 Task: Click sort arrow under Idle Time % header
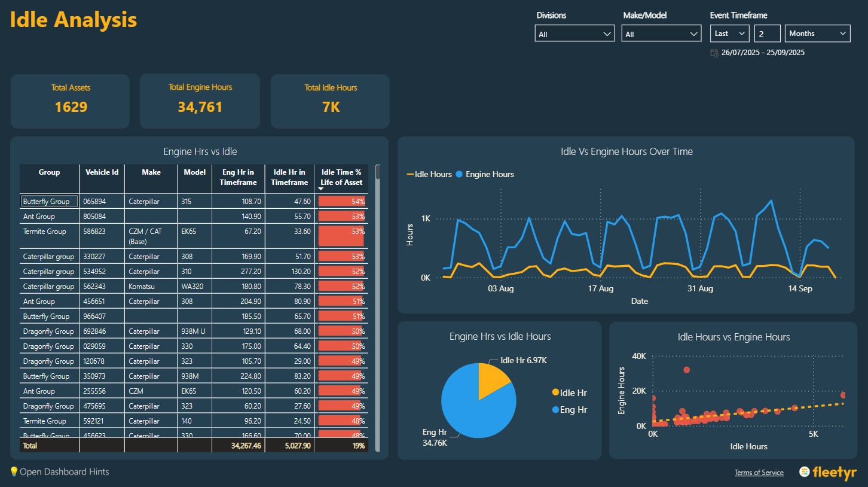[321, 189]
